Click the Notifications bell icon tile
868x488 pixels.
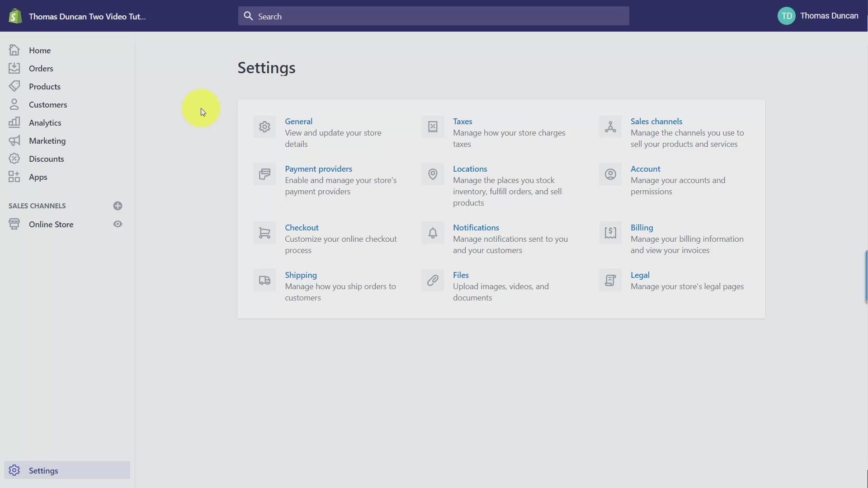coord(433,233)
